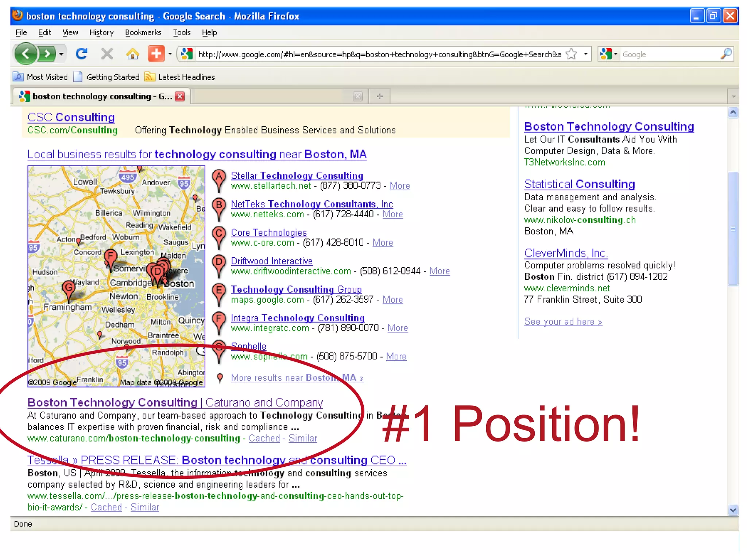The height and width of the screenshot is (560, 747).
Task: Open the Help menu
Action: pos(209,32)
